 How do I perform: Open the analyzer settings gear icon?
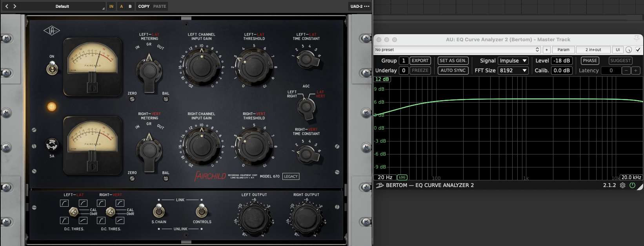pos(622,185)
